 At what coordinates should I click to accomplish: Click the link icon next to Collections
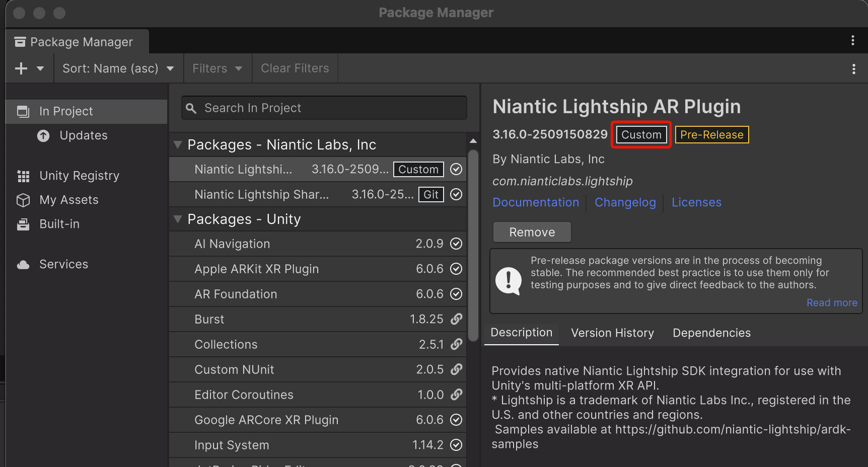[456, 344]
